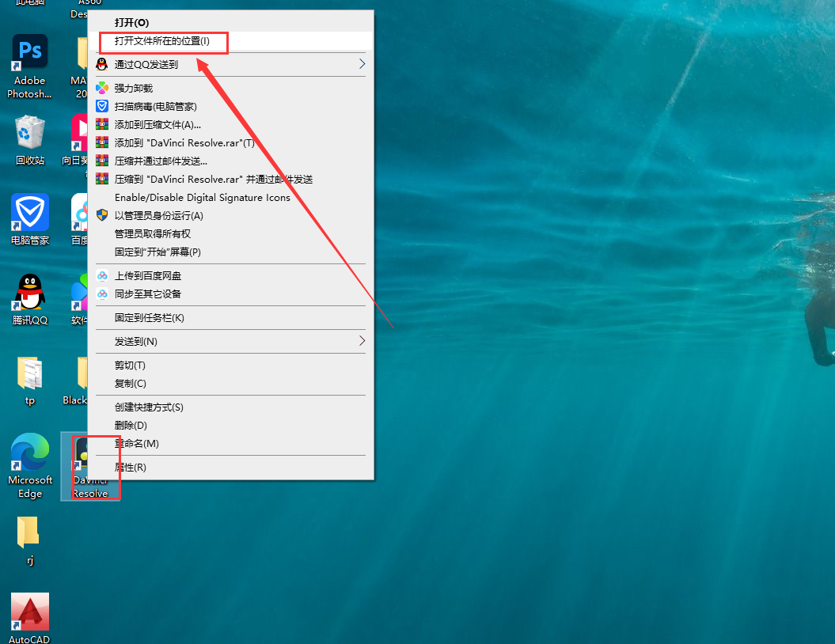This screenshot has width=835, height=644.
Task: Choose 固定到任务栏(K) menu entry
Action: coord(230,318)
